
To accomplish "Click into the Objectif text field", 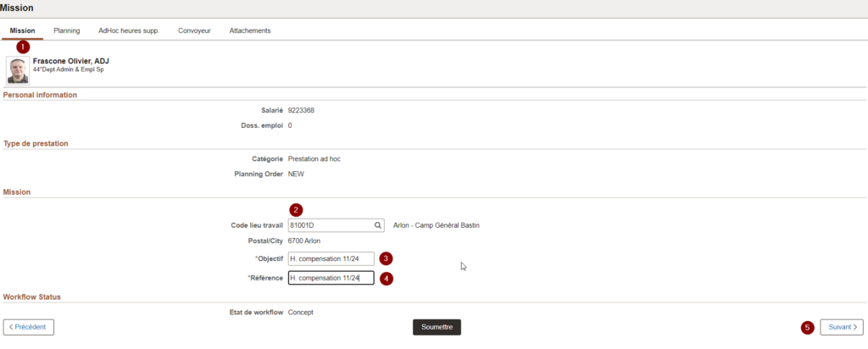I will [331, 258].
